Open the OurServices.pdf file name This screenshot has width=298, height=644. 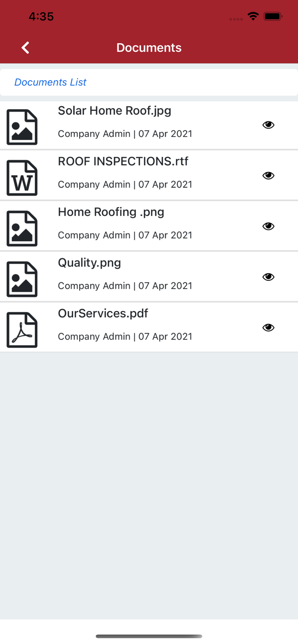(103, 313)
